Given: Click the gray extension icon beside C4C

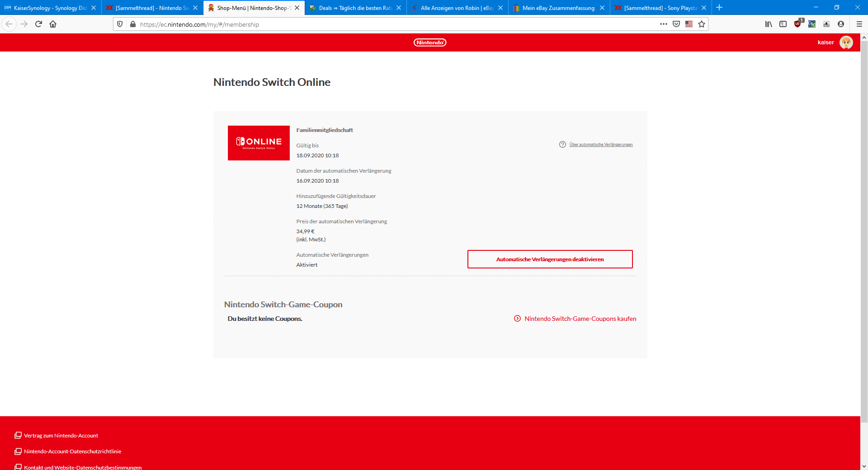Looking at the screenshot, I should point(826,24).
